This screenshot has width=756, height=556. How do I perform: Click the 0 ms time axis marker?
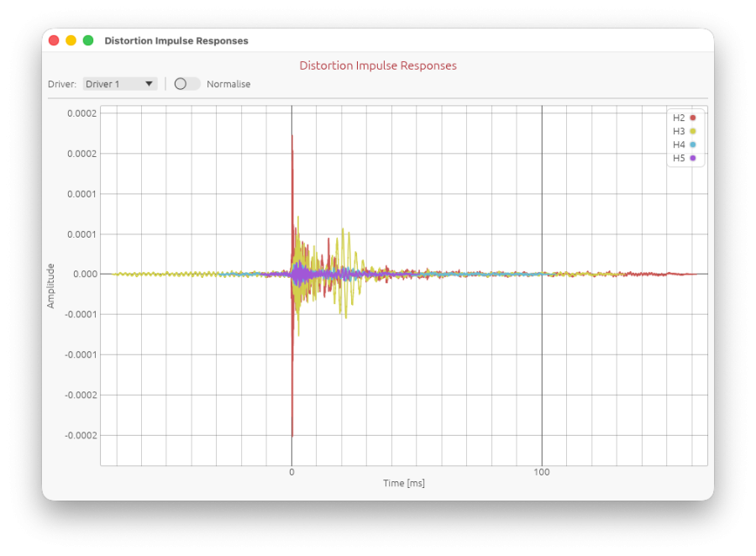tap(291, 472)
